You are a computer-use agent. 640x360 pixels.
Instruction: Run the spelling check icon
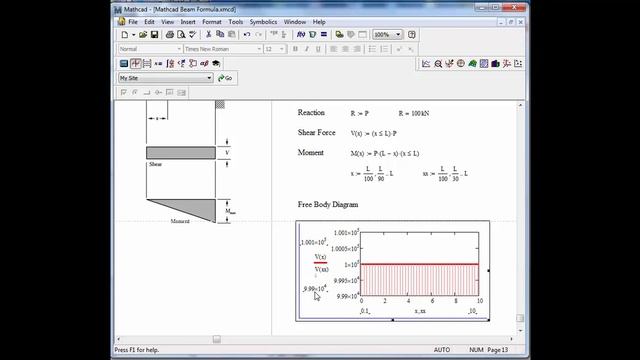(x=192, y=35)
